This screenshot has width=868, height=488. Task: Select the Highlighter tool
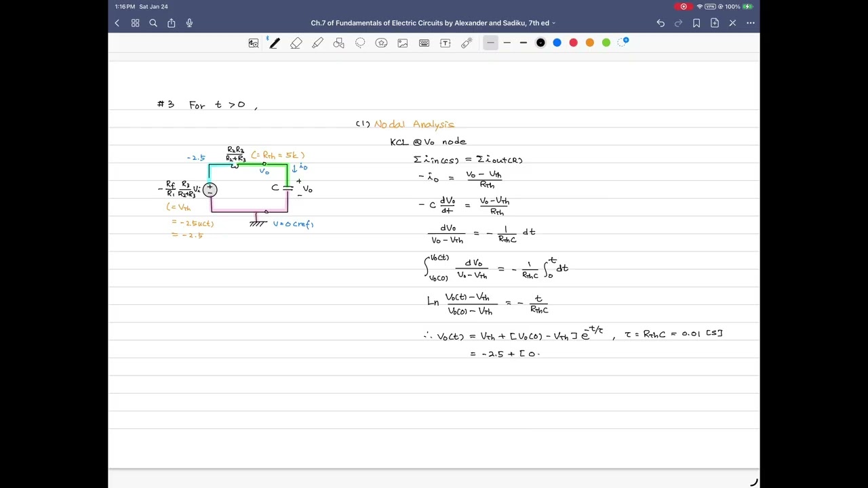317,43
